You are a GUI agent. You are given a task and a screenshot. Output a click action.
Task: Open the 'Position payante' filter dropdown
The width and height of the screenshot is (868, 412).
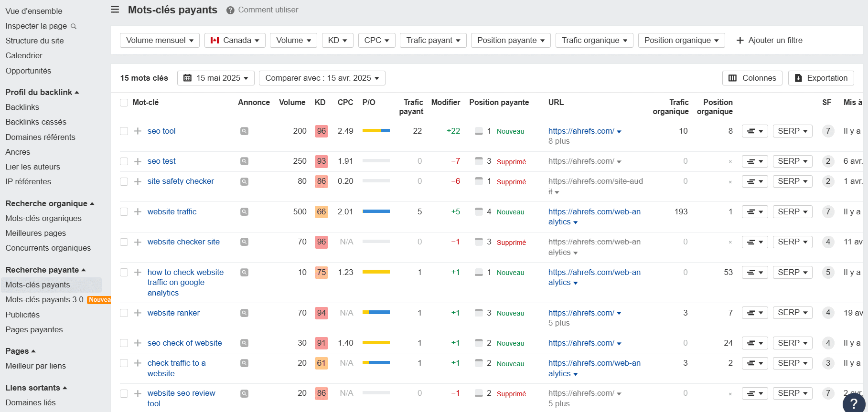coord(511,41)
